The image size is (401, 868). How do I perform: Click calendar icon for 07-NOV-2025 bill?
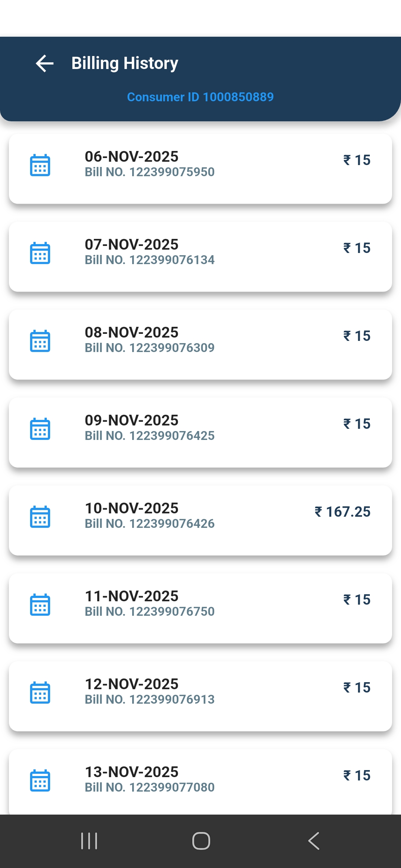[40, 253]
